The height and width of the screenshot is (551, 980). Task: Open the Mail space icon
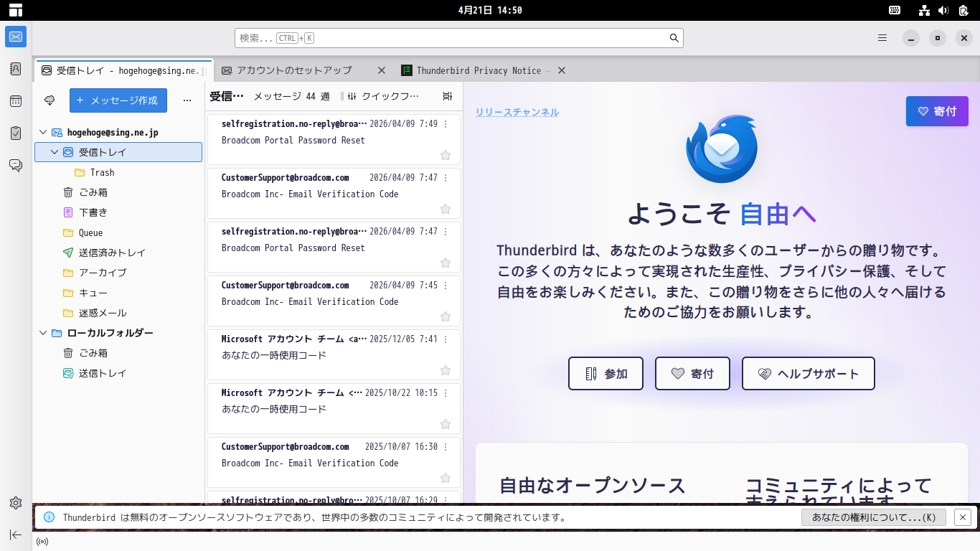click(x=16, y=37)
